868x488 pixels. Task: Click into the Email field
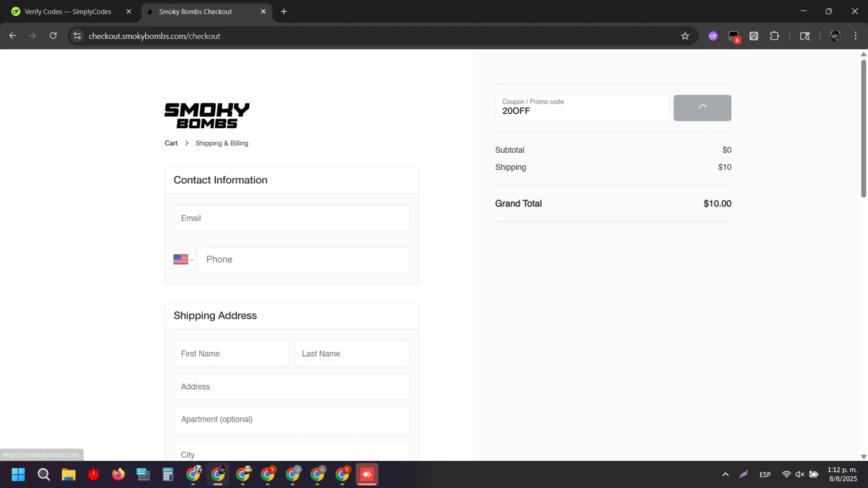coord(292,218)
